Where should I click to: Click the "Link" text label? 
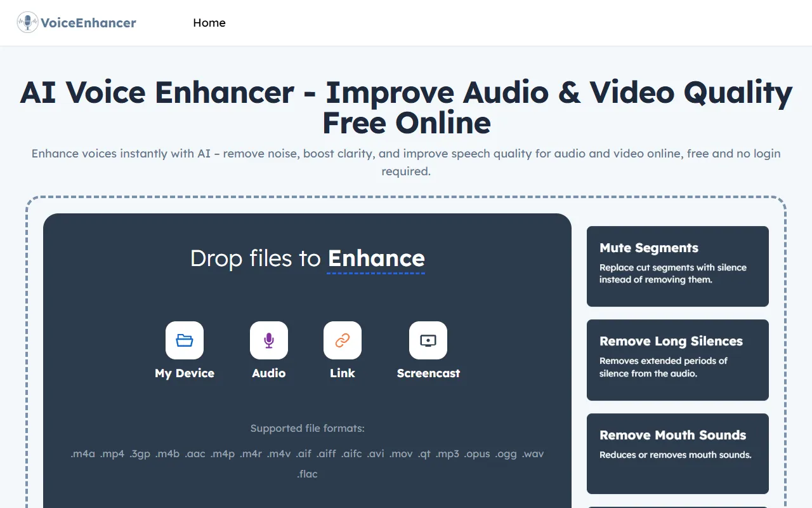(x=343, y=373)
